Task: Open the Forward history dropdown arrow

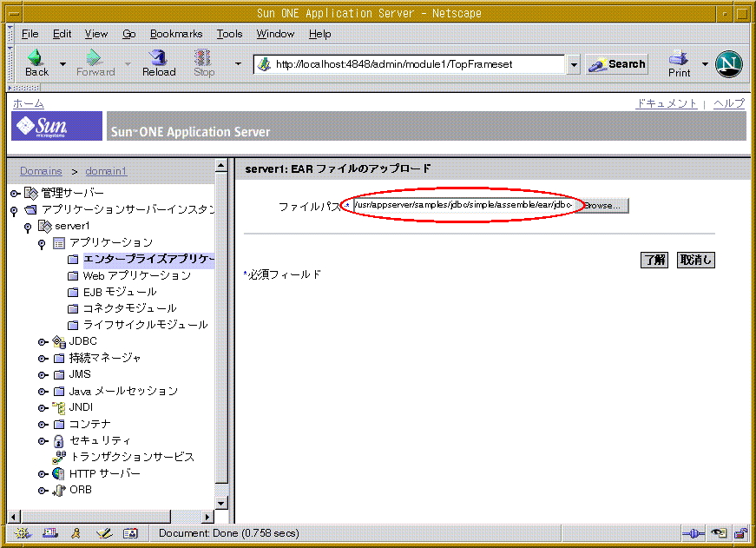Action: point(128,64)
